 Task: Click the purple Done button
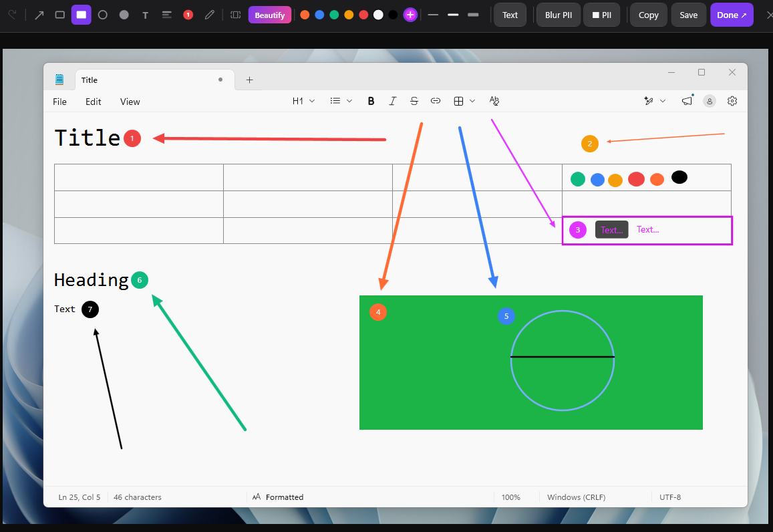pos(732,15)
